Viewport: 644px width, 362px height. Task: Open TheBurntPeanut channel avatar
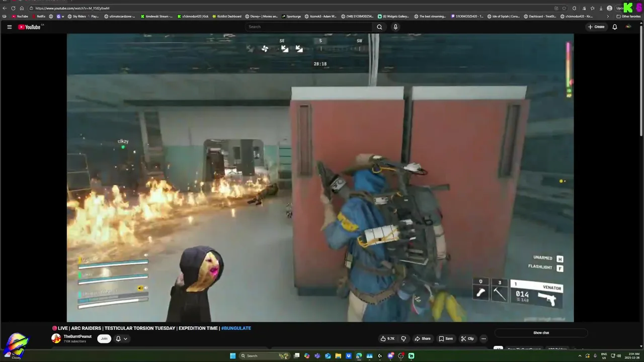coord(56,338)
